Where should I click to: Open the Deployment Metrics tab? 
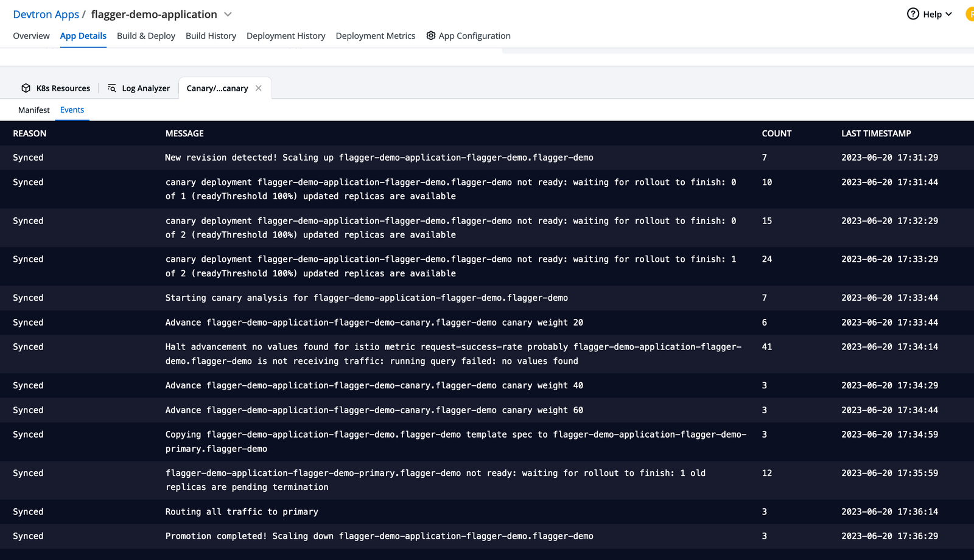pos(376,35)
